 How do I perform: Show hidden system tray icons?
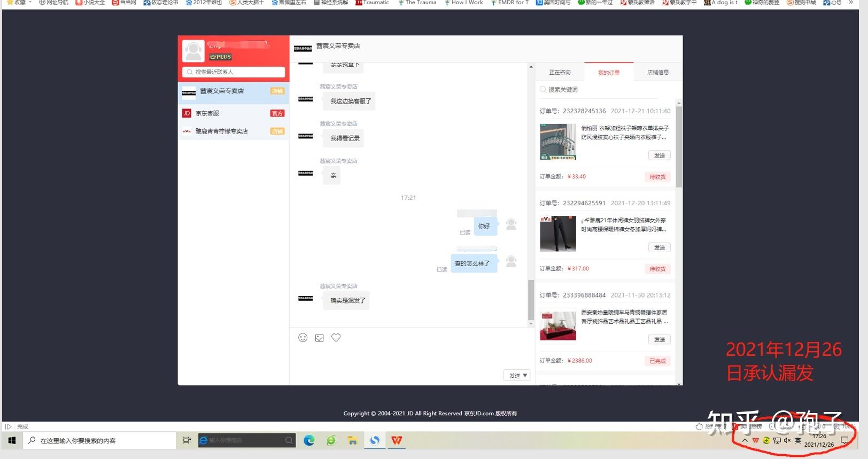coord(745,440)
